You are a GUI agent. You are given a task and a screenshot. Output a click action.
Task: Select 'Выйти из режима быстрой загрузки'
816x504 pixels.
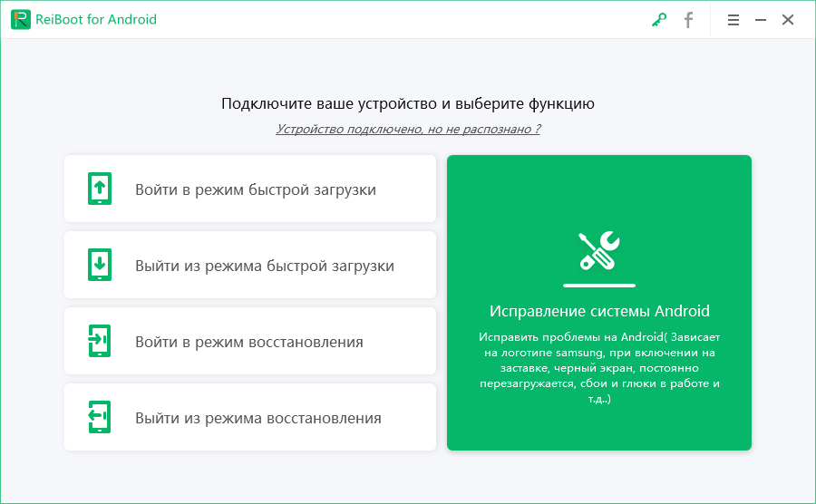tap(250, 265)
